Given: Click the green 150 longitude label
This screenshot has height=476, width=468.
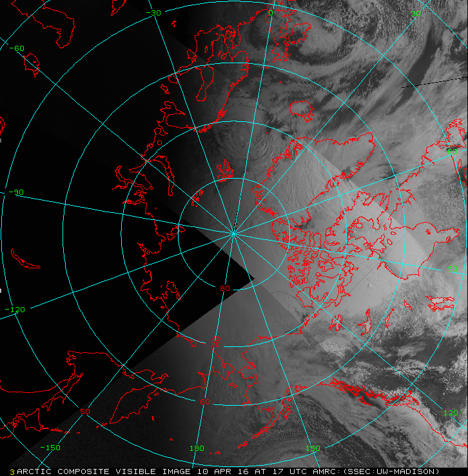Looking at the screenshot, I should (313, 448).
